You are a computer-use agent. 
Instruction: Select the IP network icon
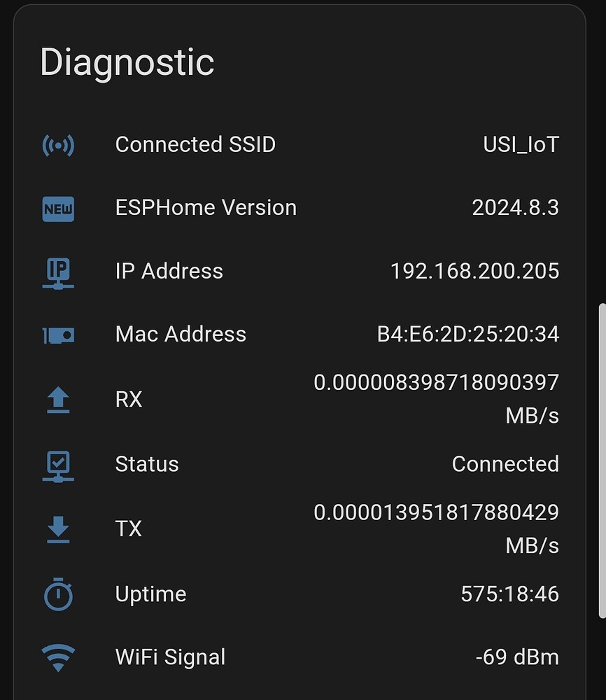[58, 272]
